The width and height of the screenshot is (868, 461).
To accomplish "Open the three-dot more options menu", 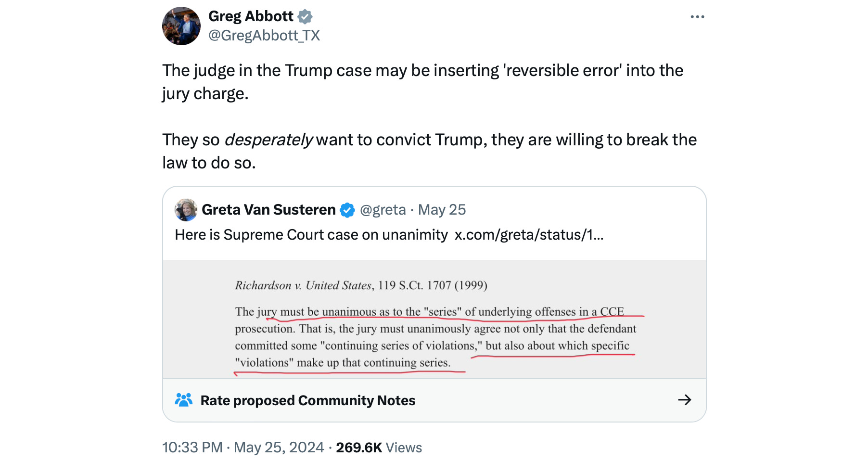I will [x=697, y=17].
